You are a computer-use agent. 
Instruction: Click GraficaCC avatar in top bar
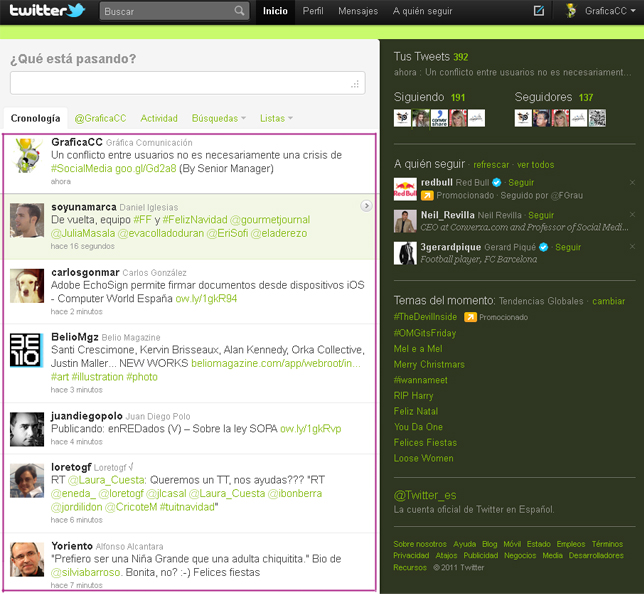(570, 11)
